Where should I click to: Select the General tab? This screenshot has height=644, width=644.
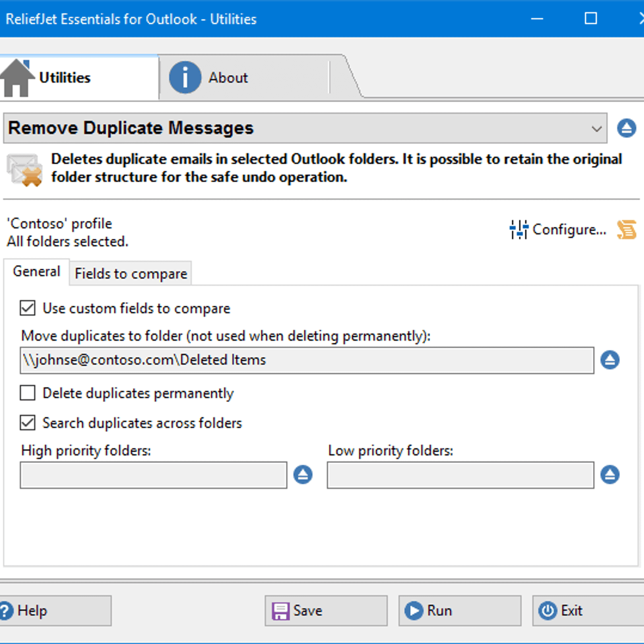click(37, 272)
